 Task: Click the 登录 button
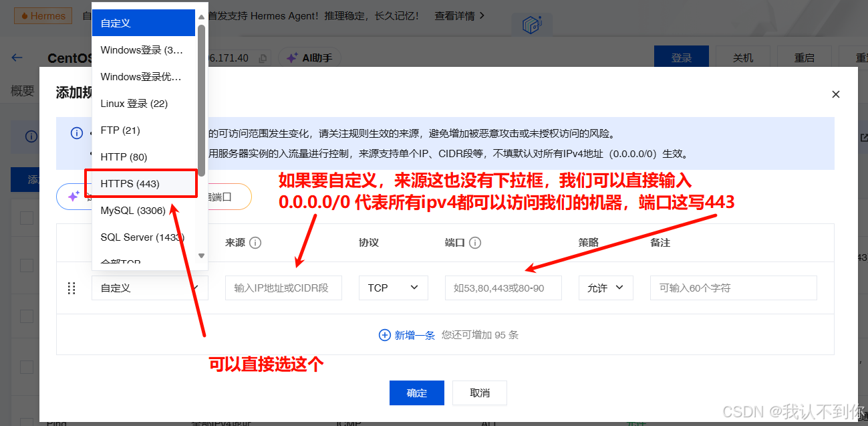pyautogui.click(x=682, y=58)
